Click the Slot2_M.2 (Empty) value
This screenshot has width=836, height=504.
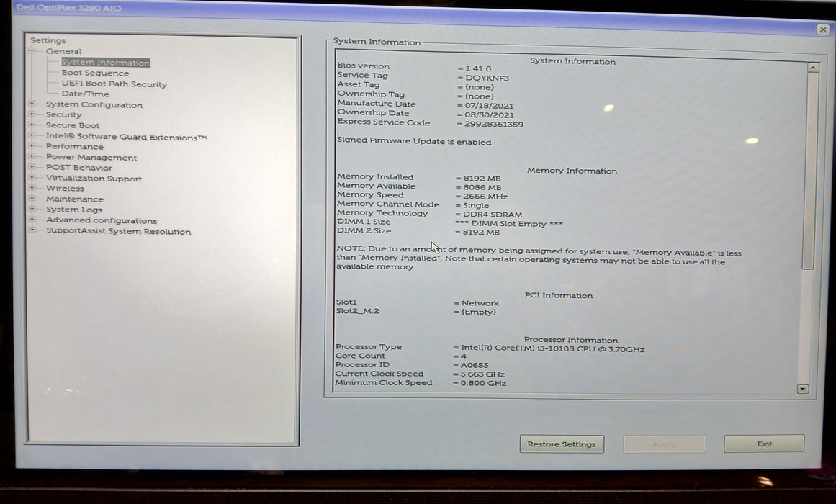click(478, 312)
